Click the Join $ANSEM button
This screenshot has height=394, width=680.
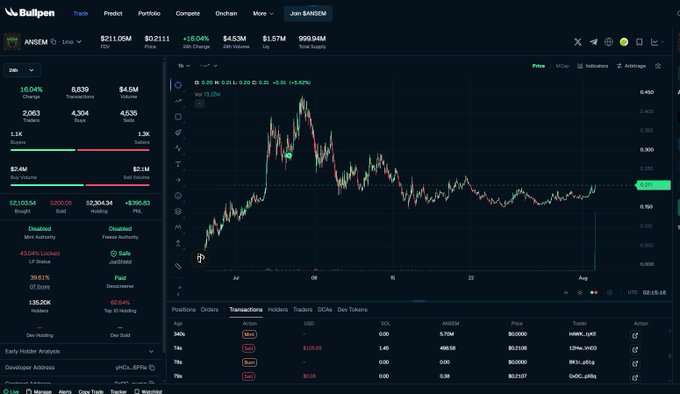[x=308, y=13]
